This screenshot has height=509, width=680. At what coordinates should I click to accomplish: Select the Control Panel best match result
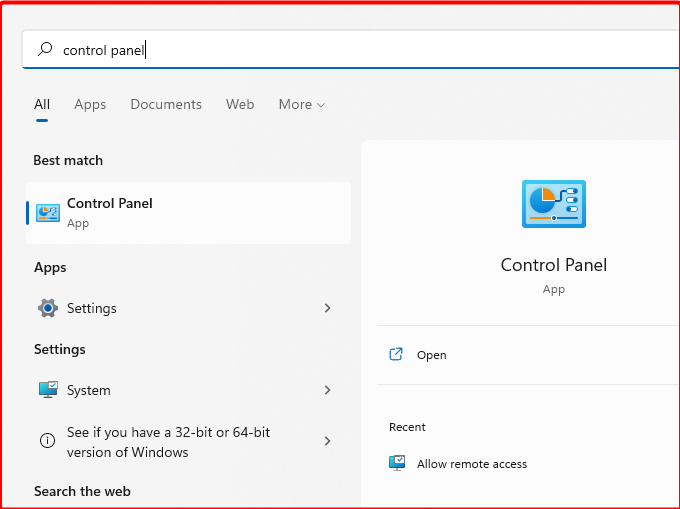188,212
